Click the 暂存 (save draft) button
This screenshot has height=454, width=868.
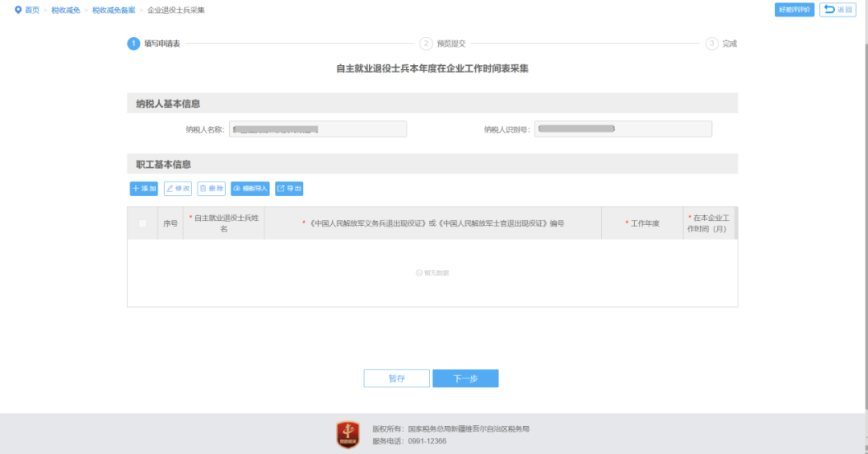[x=396, y=378]
